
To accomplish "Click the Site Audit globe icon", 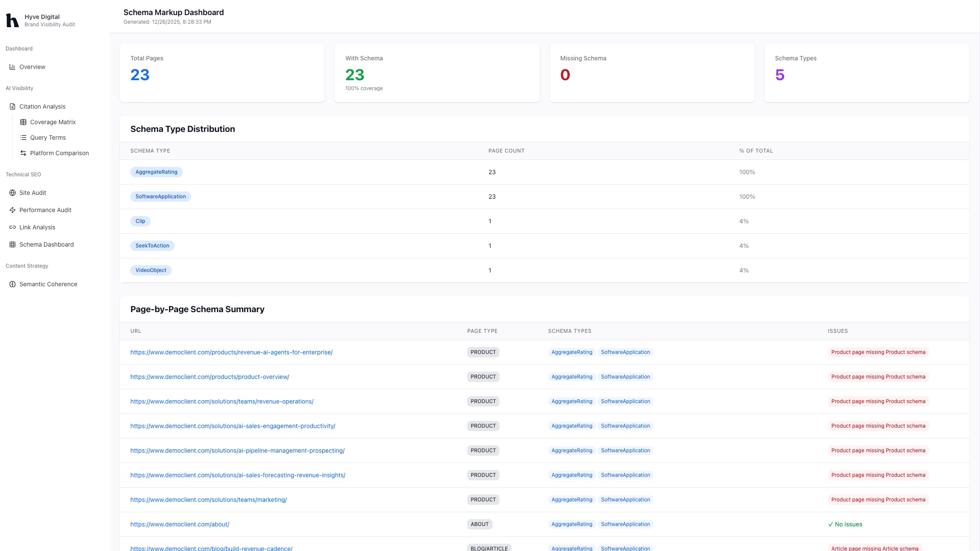I will pos(13,193).
